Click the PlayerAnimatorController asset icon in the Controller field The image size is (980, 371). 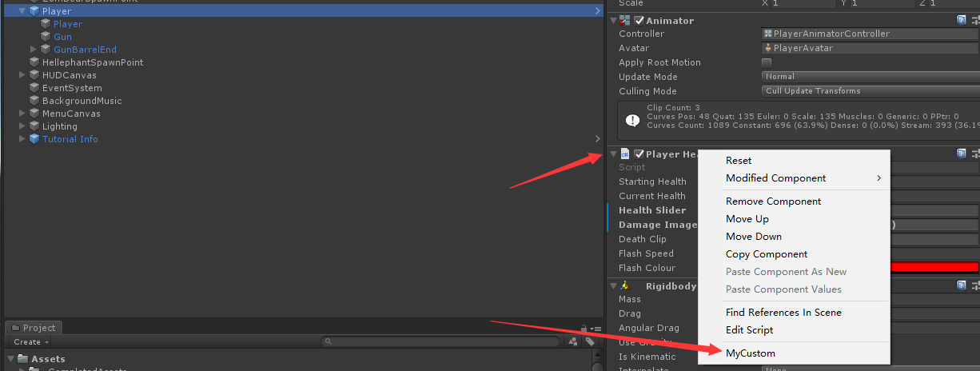(x=768, y=34)
